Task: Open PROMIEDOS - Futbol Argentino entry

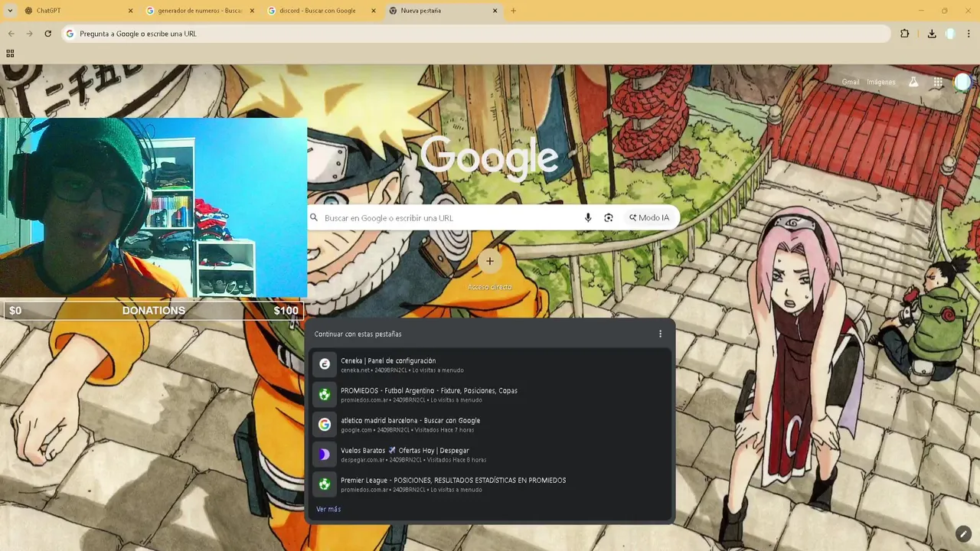Action: tap(490, 394)
